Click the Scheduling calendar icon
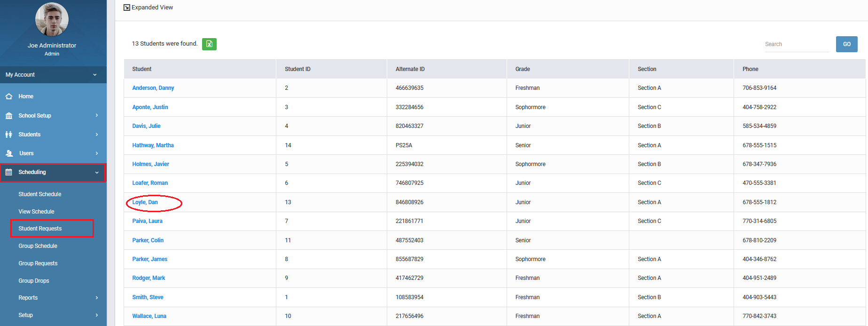 tap(9, 172)
